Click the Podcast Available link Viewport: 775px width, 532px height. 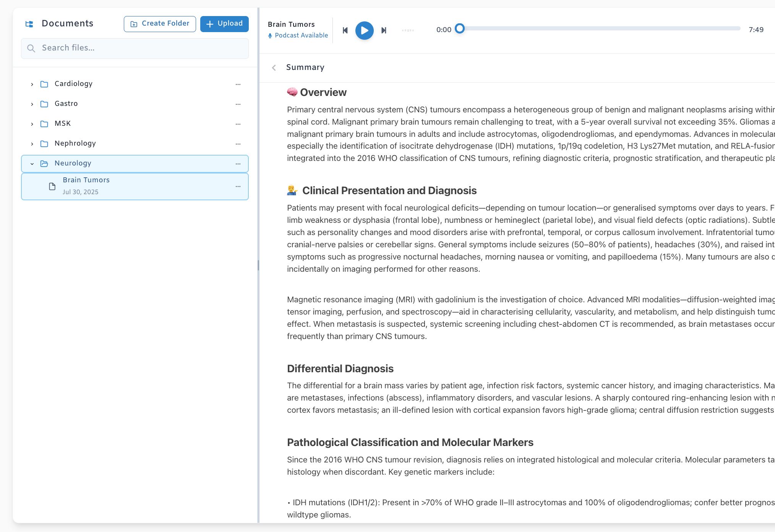(x=302, y=35)
